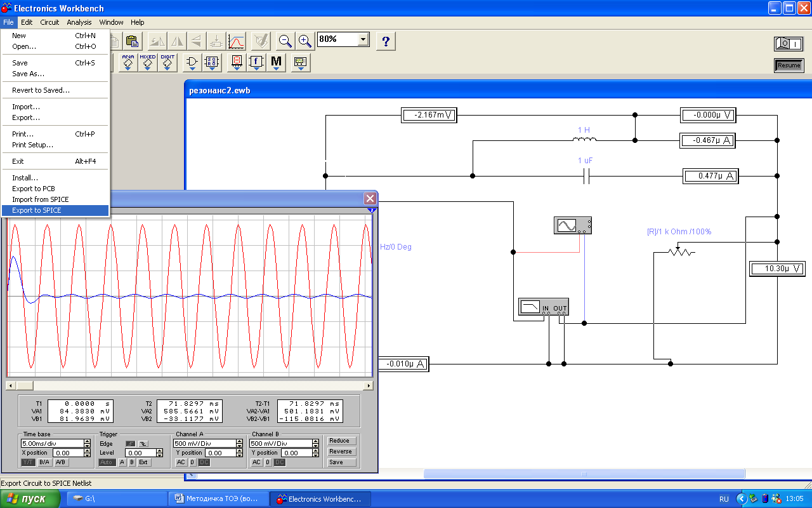Select Y/T time base mode

(x=28, y=462)
